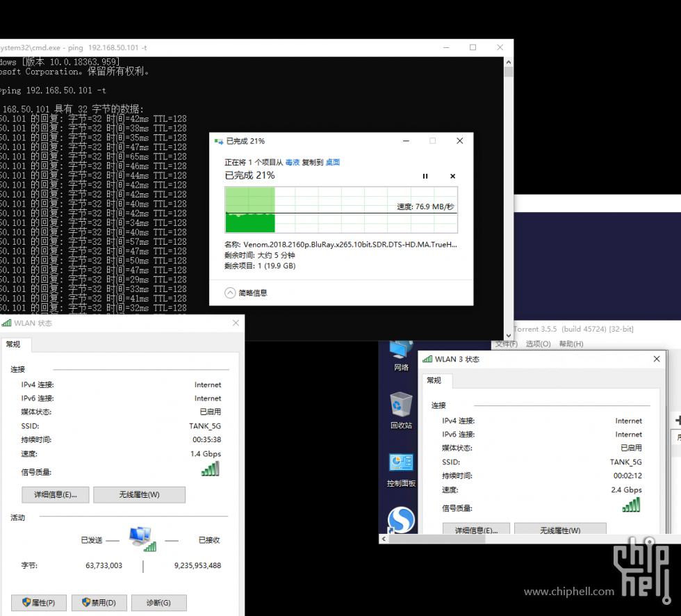Click 属性(P) button in WLAN status
The width and height of the screenshot is (681, 616).
pyautogui.click(x=39, y=603)
